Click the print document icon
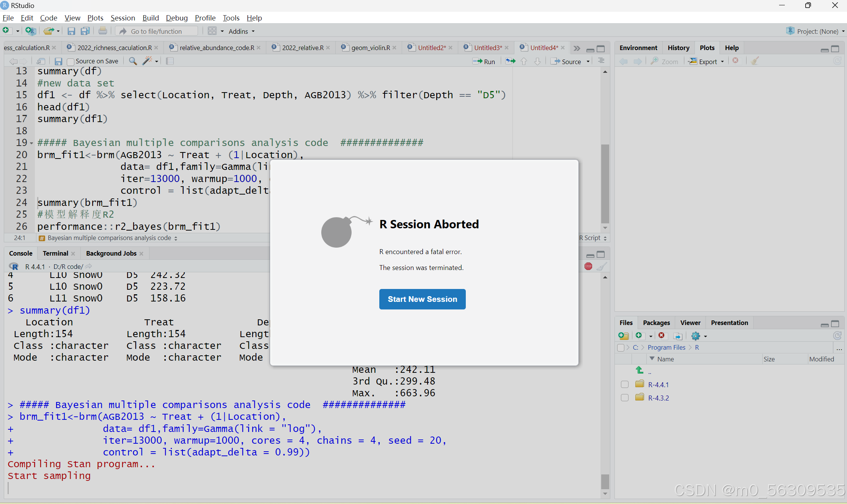This screenshot has width=847, height=504. (102, 31)
